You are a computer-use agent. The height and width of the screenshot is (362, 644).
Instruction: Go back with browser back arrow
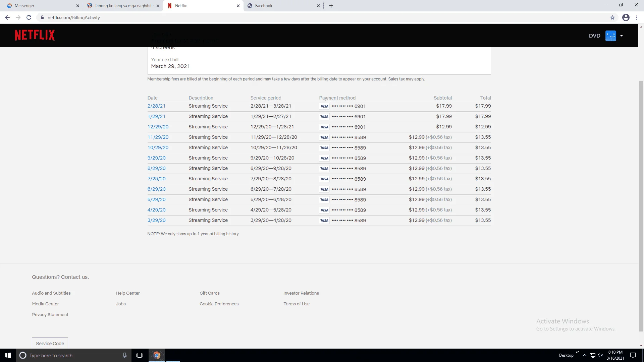point(7,17)
